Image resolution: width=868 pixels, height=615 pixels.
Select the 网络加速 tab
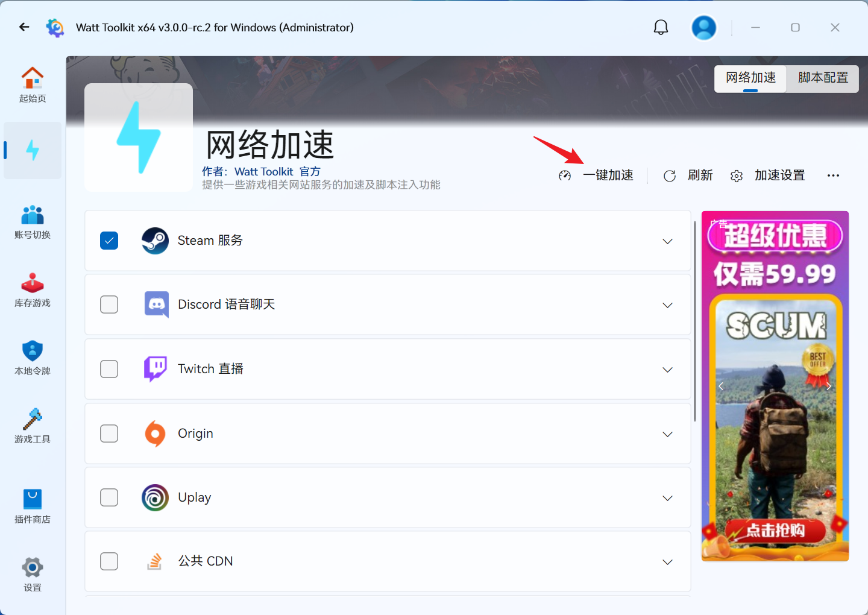[x=750, y=78]
